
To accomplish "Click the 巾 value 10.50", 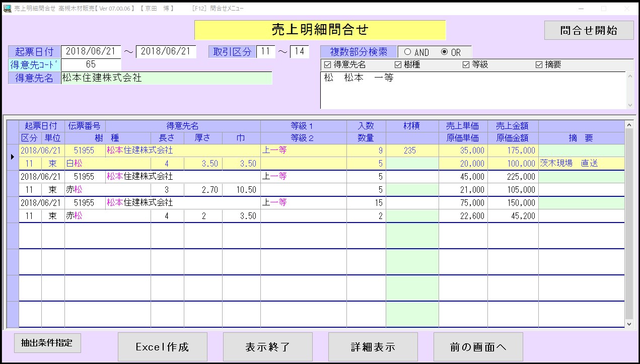I will tap(241, 190).
